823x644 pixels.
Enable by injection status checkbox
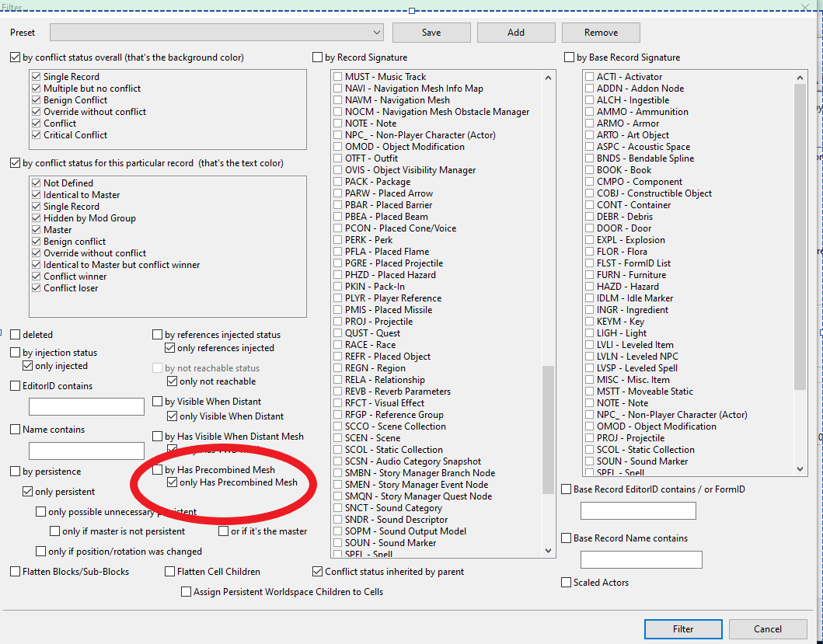coord(16,352)
